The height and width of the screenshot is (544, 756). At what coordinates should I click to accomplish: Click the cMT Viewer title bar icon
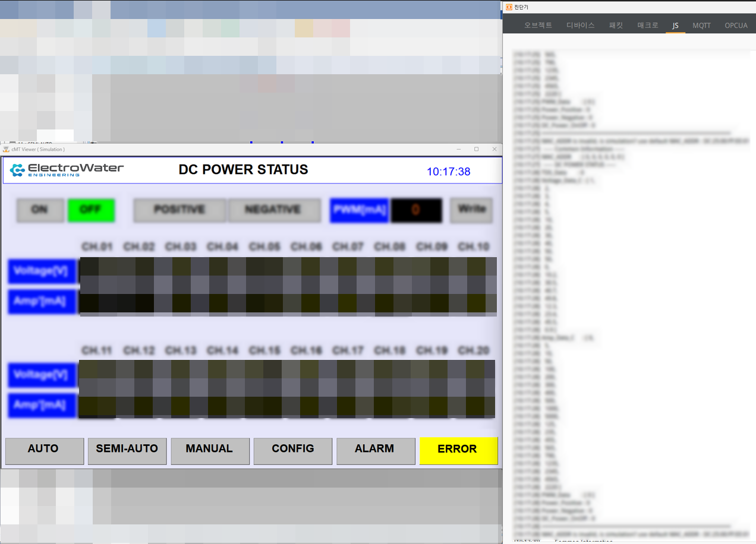7,149
